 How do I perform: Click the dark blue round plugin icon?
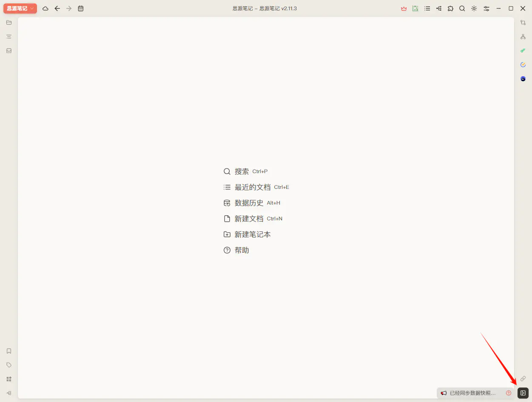tap(523, 79)
